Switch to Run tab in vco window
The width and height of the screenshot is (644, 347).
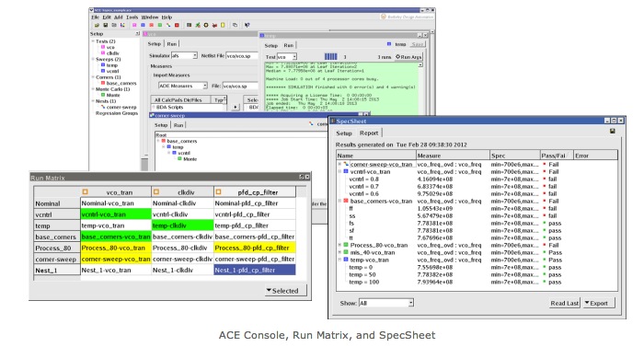pos(172,44)
